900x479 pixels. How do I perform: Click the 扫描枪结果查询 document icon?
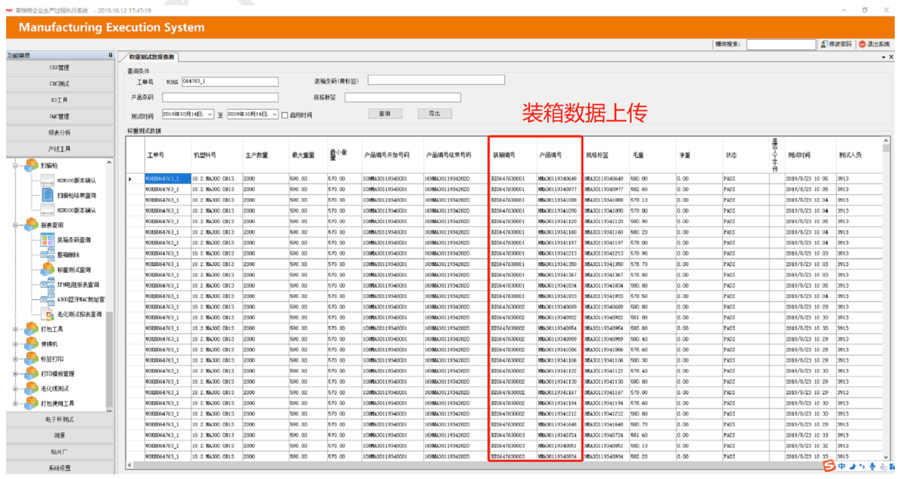click(48, 195)
